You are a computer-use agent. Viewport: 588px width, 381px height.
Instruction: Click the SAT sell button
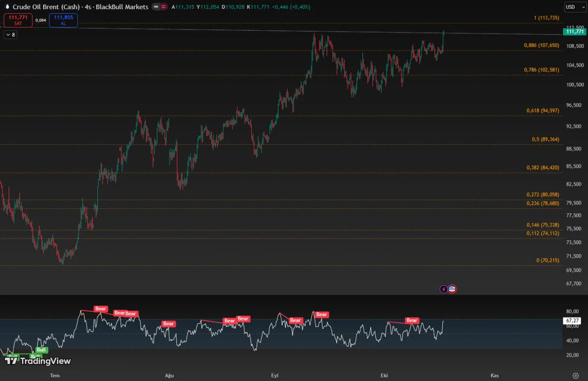click(x=18, y=20)
